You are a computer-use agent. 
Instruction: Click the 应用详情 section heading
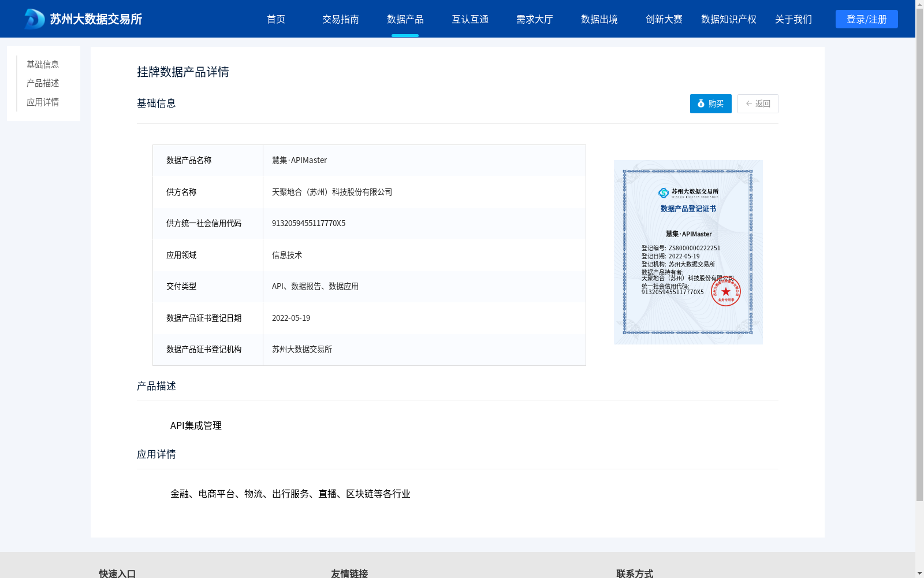tap(157, 454)
